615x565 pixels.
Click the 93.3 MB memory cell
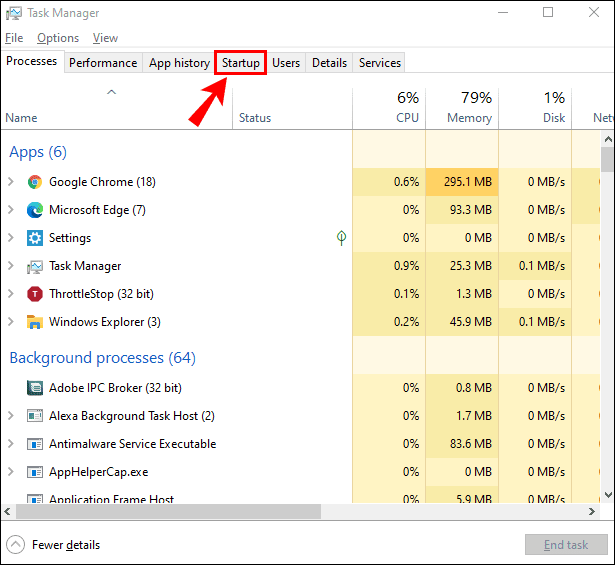462,210
